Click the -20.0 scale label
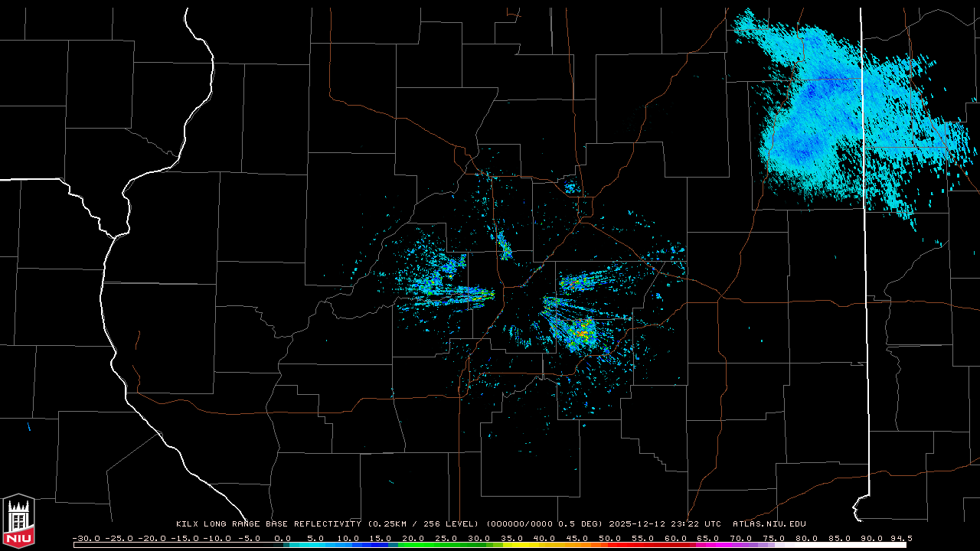980x551 pixels. (153, 538)
